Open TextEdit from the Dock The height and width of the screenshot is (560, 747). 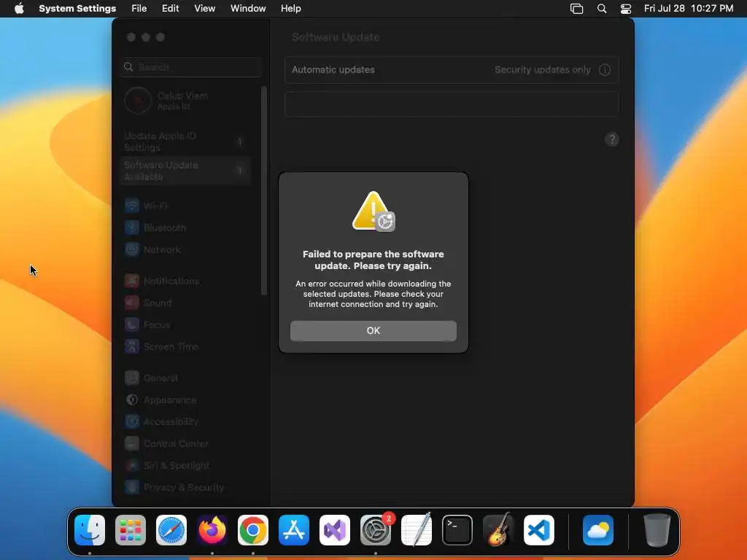point(417,530)
